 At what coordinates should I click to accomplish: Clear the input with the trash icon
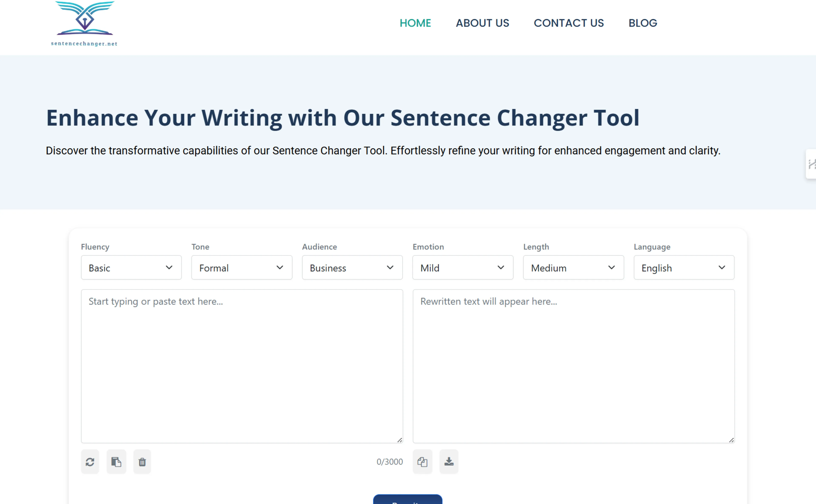click(x=142, y=462)
